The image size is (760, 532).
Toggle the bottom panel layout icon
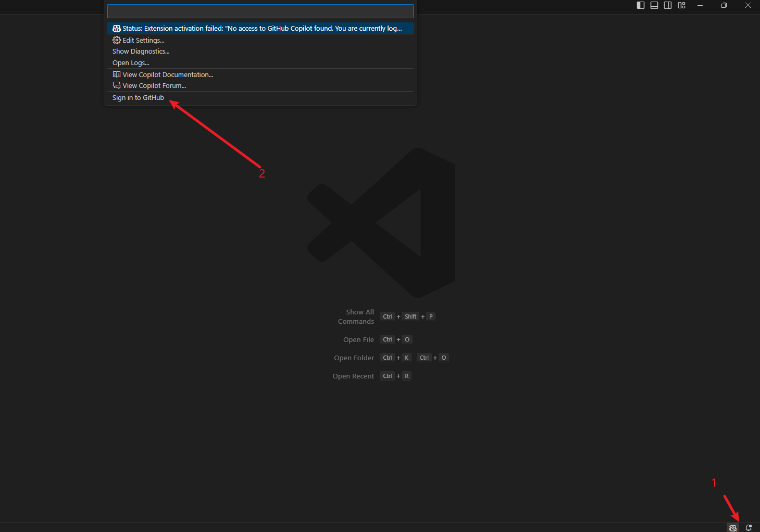[x=654, y=5]
